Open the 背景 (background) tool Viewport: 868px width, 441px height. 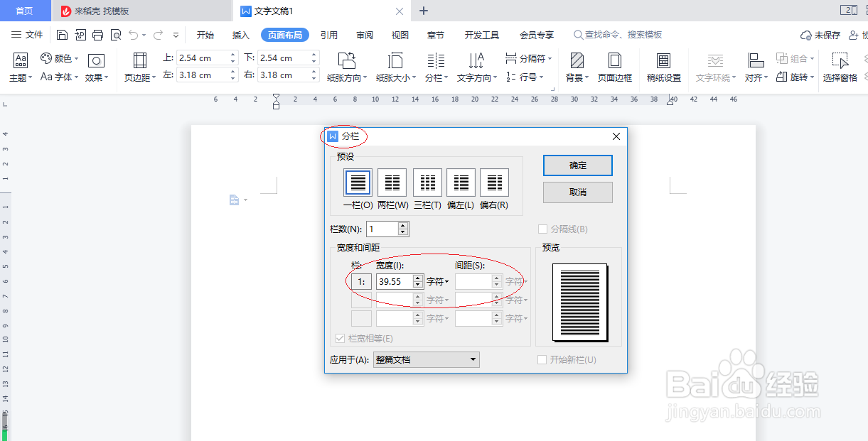tap(577, 67)
